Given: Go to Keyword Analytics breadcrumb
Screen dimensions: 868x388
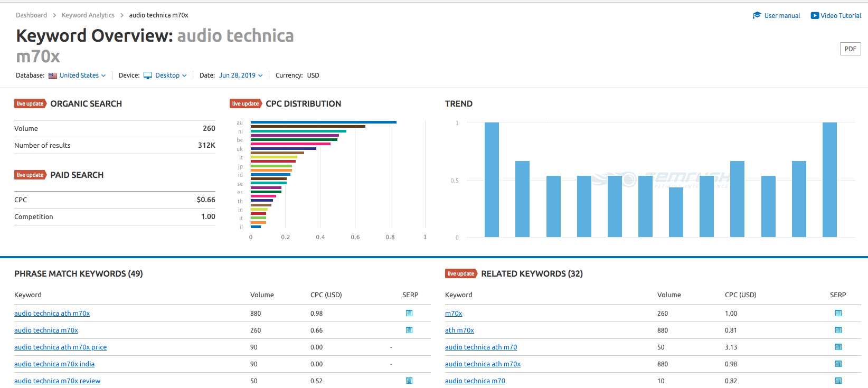Looking at the screenshot, I should coord(88,15).
